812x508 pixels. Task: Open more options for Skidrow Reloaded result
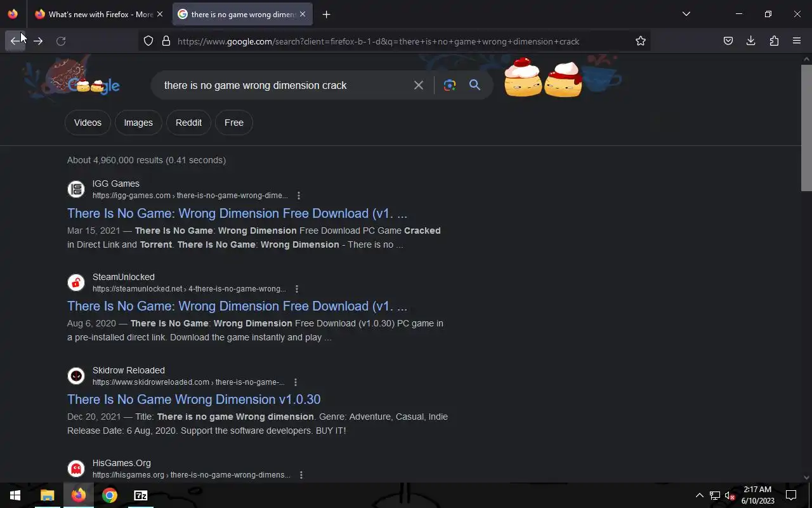295,382
